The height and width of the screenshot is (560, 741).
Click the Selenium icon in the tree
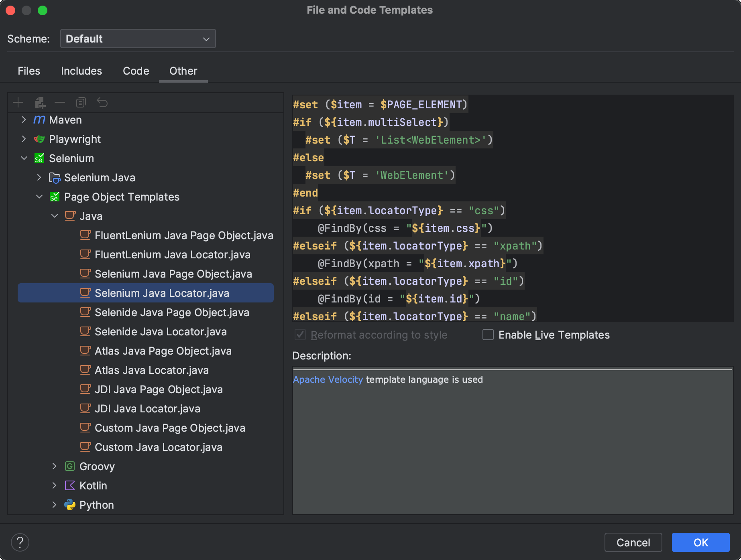[x=39, y=158]
